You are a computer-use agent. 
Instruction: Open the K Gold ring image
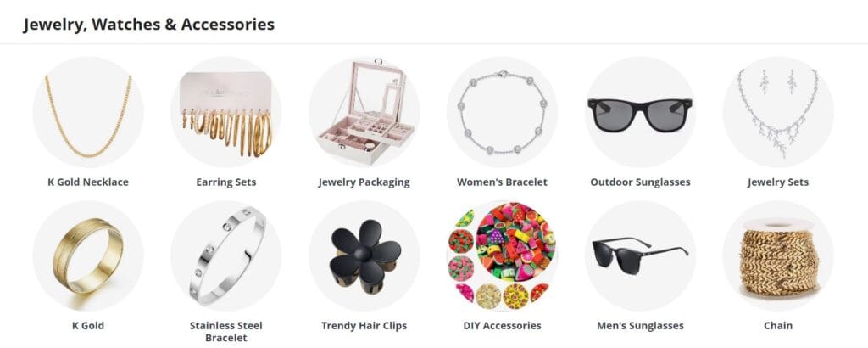(88, 255)
